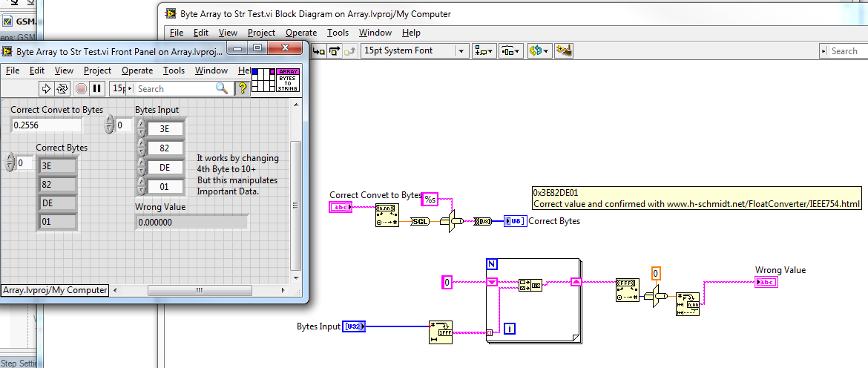Open the Window menu in Front Panel window
868x368 pixels.
(211, 70)
